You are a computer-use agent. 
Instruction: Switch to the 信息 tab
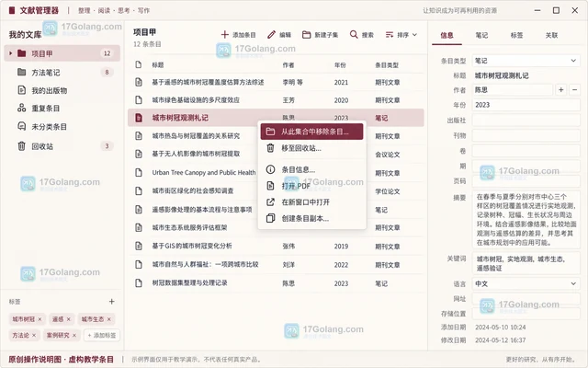447,35
